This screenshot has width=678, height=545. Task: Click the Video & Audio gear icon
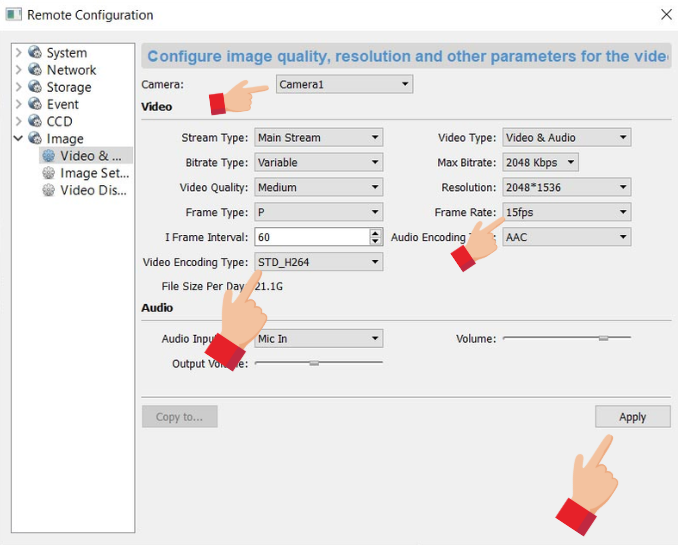[x=48, y=156]
